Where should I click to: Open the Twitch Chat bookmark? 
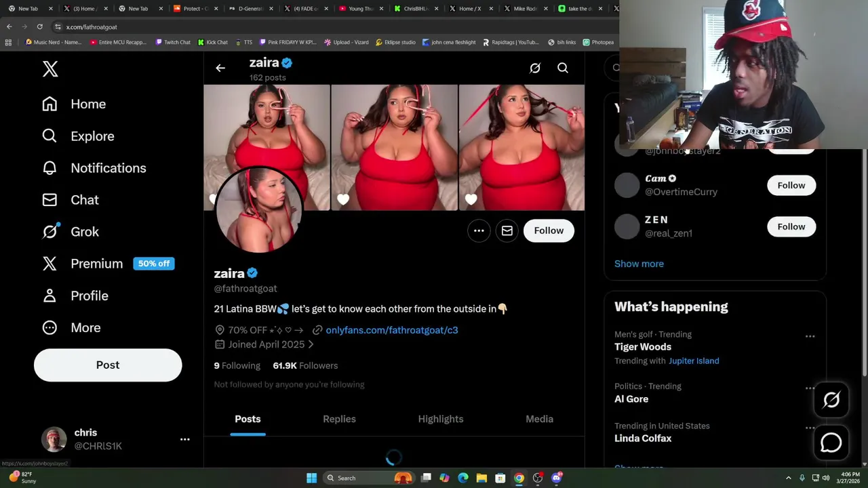point(173,42)
